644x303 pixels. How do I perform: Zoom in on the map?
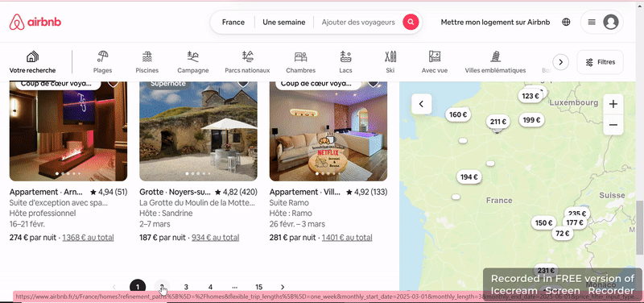[x=613, y=105]
